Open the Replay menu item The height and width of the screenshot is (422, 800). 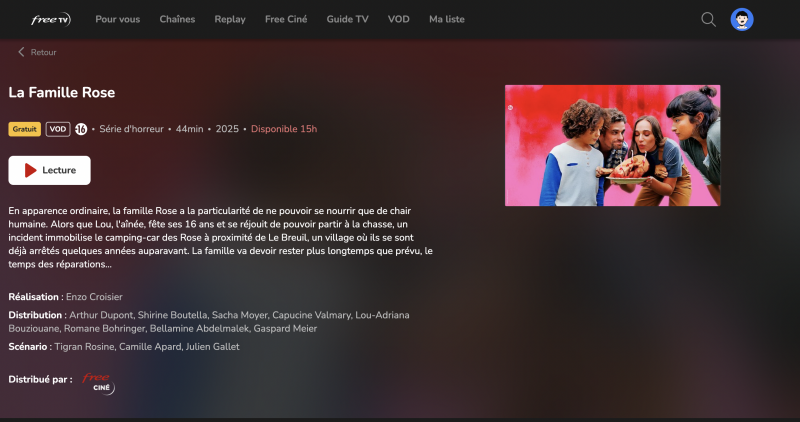230,19
